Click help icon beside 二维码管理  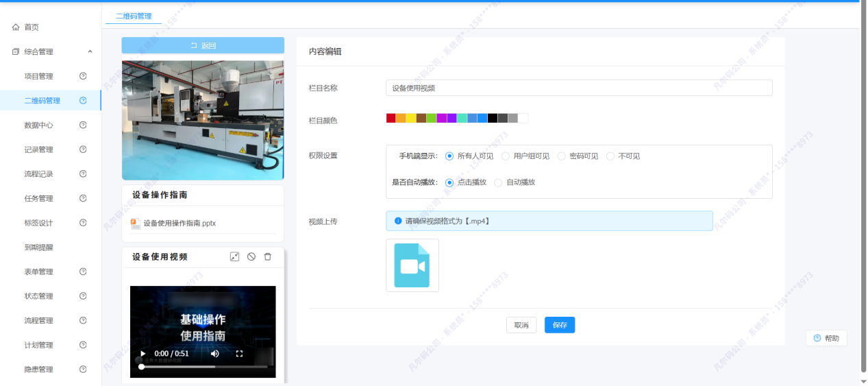(x=83, y=101)
